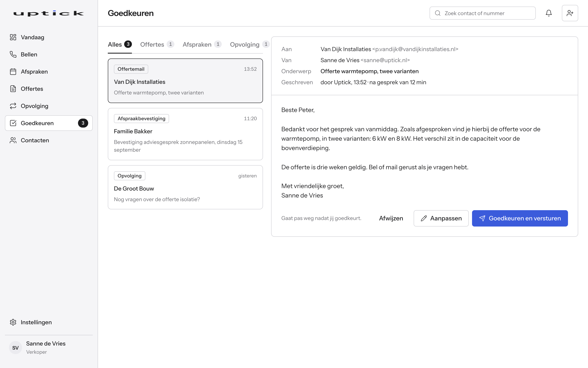
Task: Switch to the Opvolging filter tab
Action: click(250, 45)
